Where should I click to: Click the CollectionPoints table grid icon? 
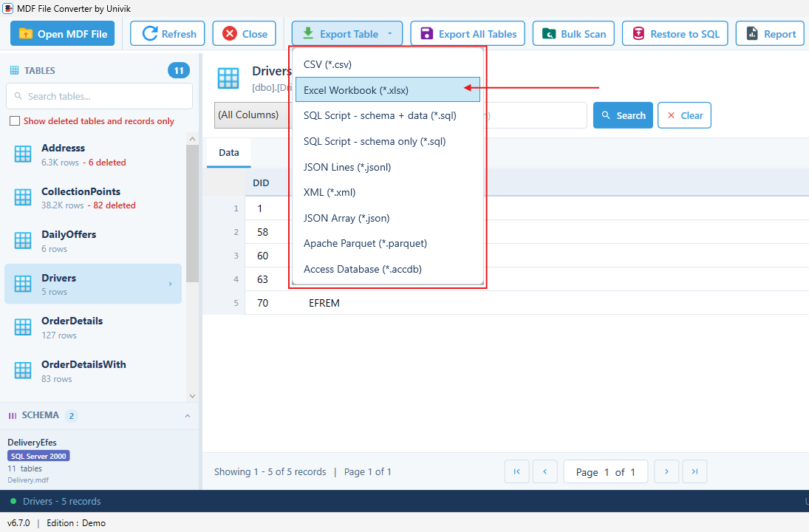(23, 197)
